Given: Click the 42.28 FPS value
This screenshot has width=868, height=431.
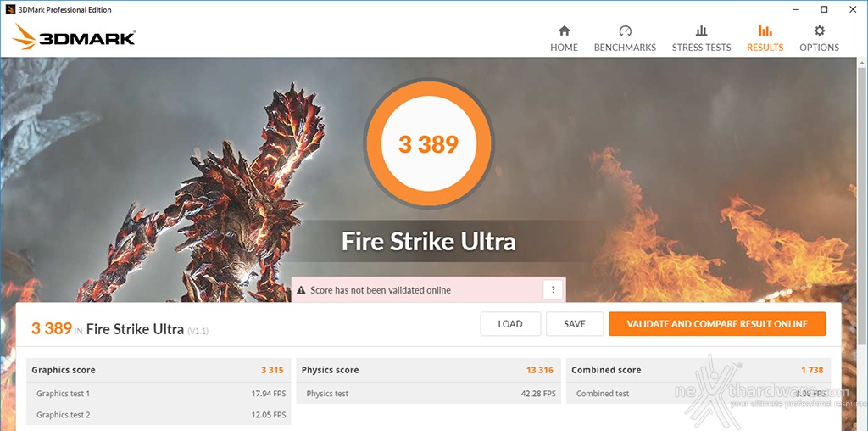Looking at the screenshot, I should click(x=538, y=394).
